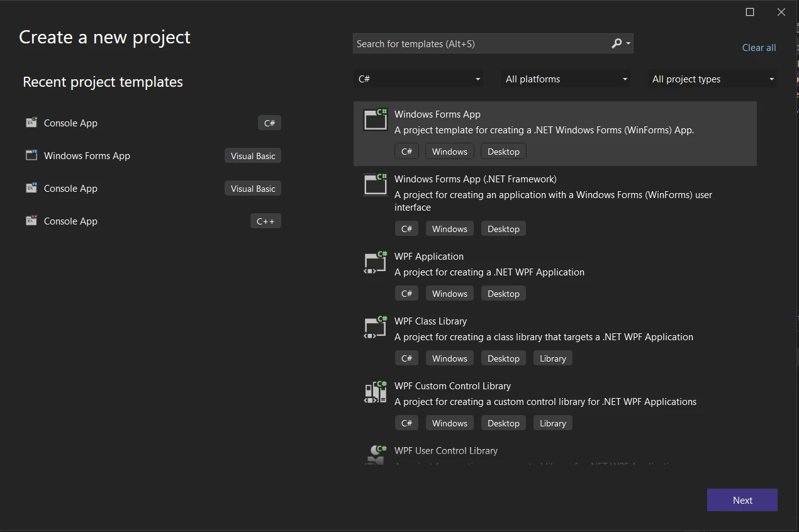Maximize the Create a new project window
The height and width of the screenshot is (532, 799).
[x=750, y=12]
